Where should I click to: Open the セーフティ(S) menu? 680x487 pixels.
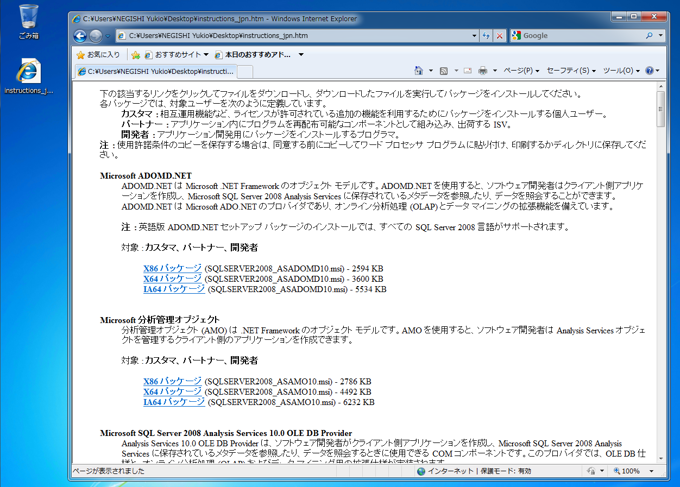coord(571,70)
